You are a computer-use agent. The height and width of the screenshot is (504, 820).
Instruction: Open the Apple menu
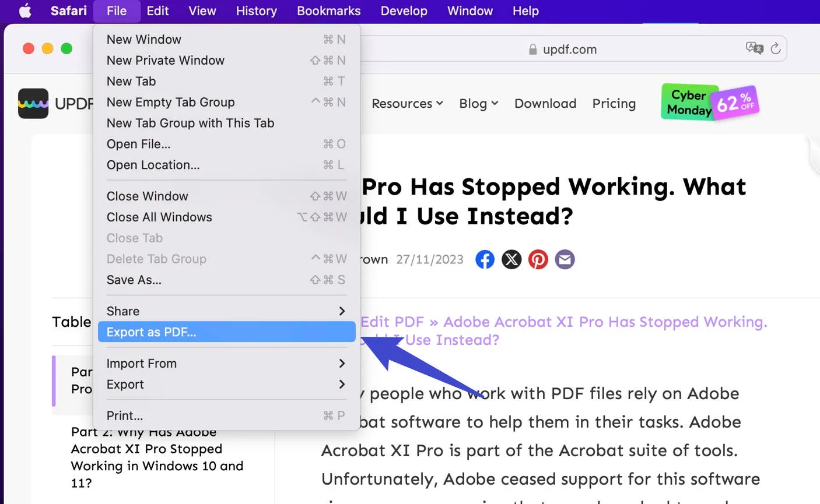[24, 10]
